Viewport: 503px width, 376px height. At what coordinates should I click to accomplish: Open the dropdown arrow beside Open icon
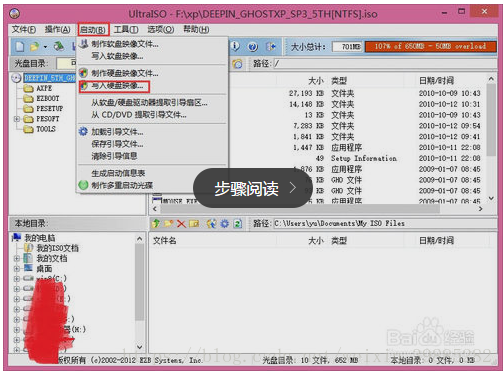coord(45,47)
